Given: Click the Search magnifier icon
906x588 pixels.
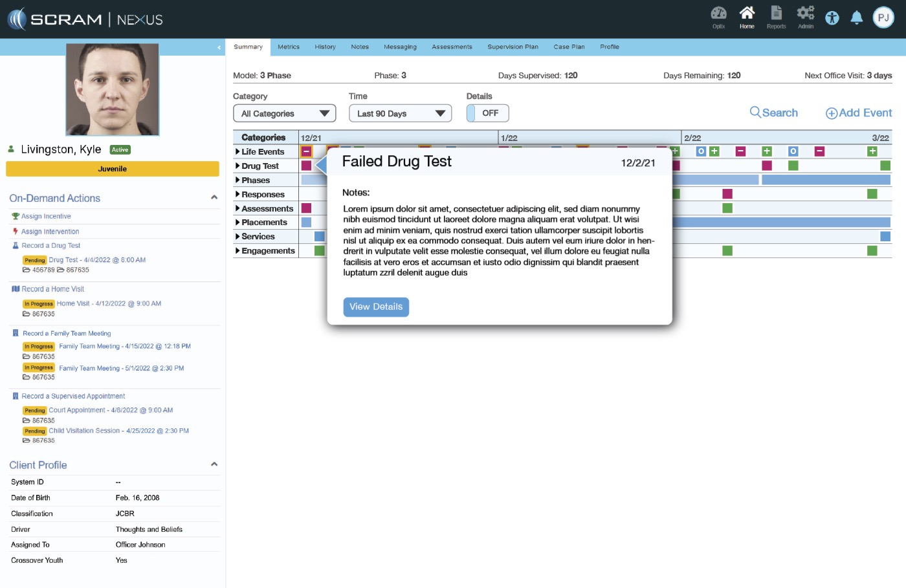Looking at the screenshot, I should pos(755,113).
